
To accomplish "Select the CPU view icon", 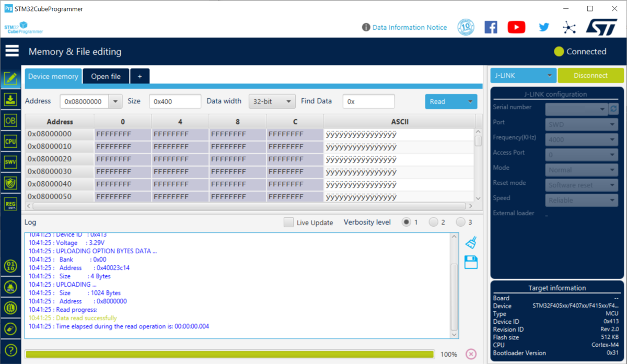I will (x=10, y=141).
